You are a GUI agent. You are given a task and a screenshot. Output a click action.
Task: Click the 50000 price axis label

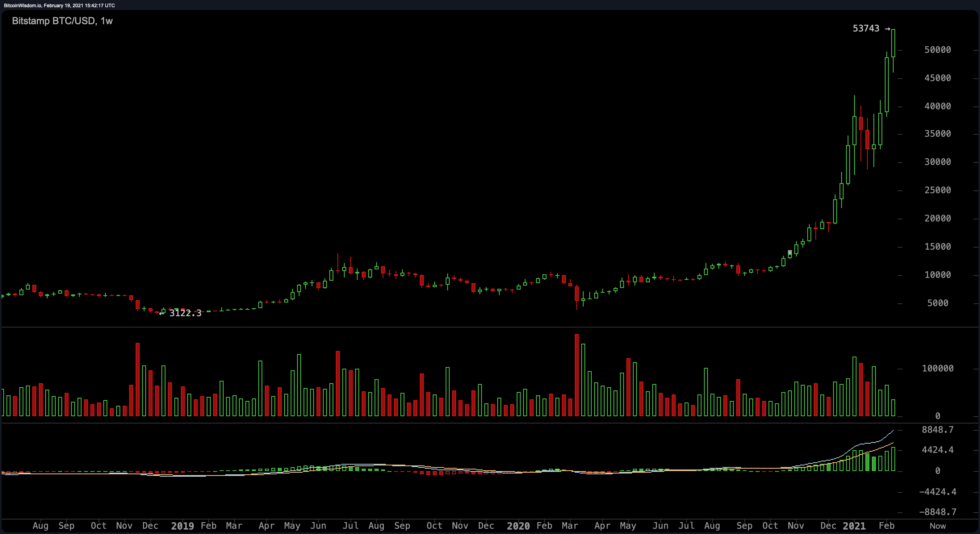click(938, 50)
